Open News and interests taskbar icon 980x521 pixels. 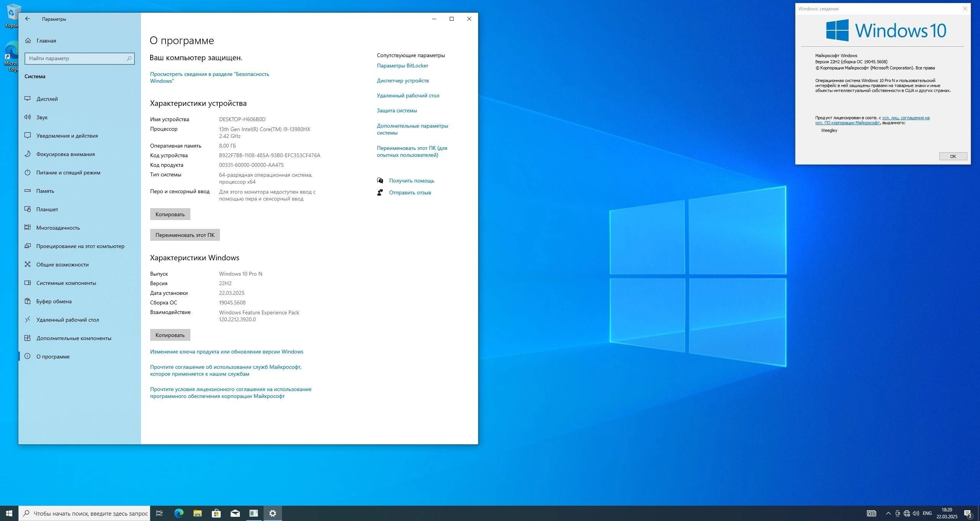pos(871,513)
